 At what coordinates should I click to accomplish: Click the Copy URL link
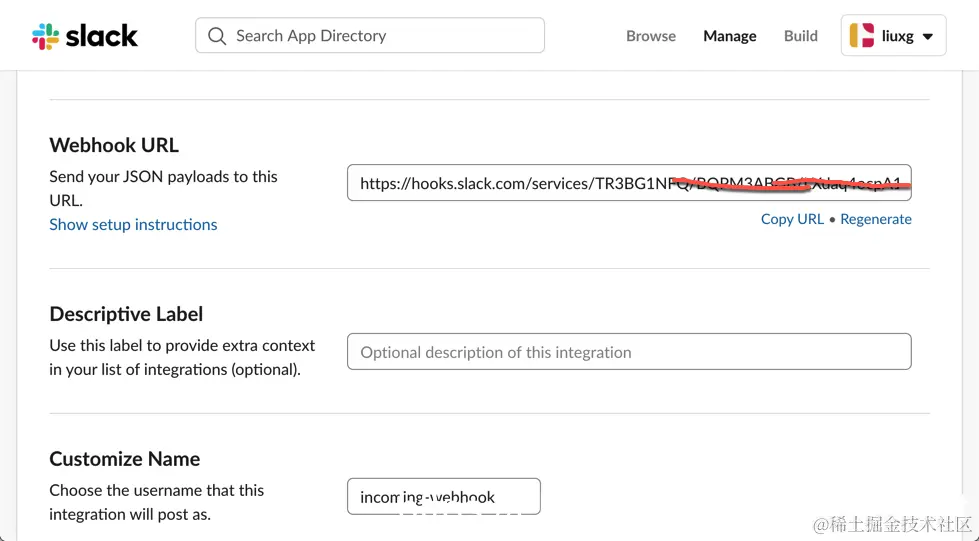[x=792, y=219]
